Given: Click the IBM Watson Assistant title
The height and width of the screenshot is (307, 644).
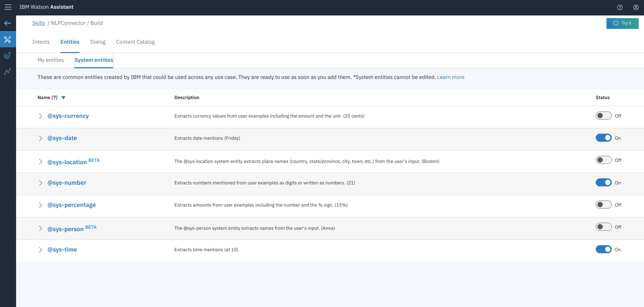Looking at the screenshot, I should coord(46,7).
